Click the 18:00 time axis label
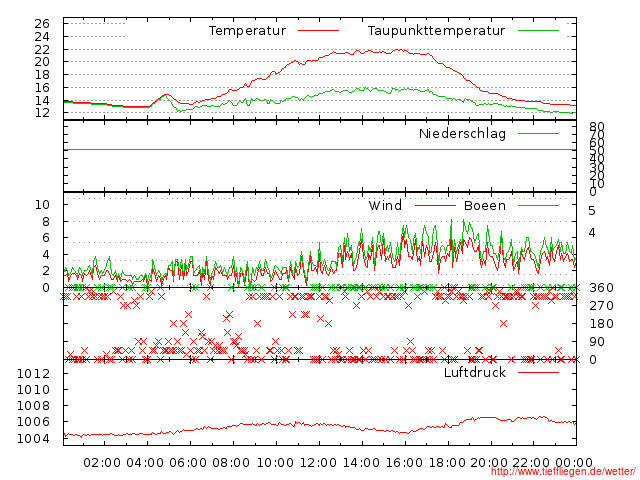Viewport: 640px width, 480px height. tap(447, 463)
